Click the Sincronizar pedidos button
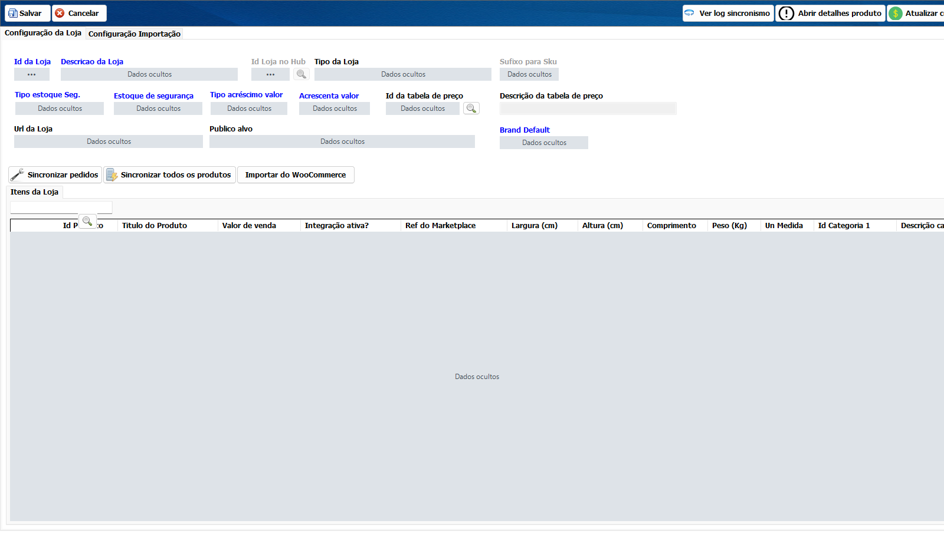Viewport: 944px width, 560px height. pyautogui.click(x=55, y=174)
